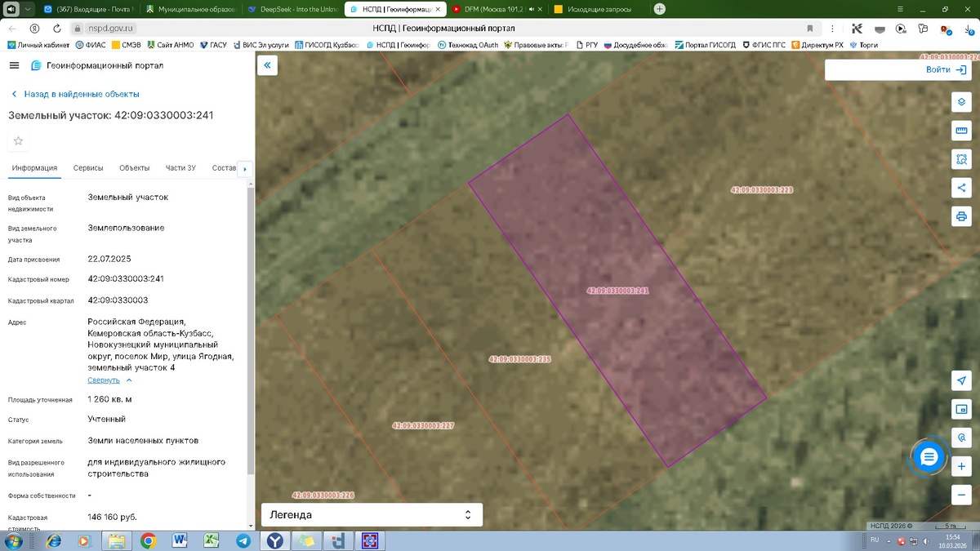Open Telegram from the taskbar
This screenshot has height=551, width=980.
(243, 540)
